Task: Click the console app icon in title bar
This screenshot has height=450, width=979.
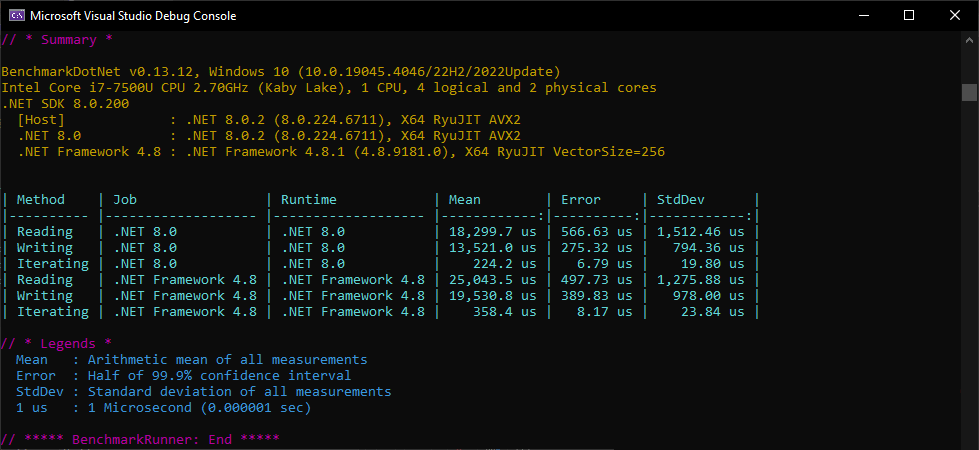Action: pyautogui.click(x=16, y=16)
